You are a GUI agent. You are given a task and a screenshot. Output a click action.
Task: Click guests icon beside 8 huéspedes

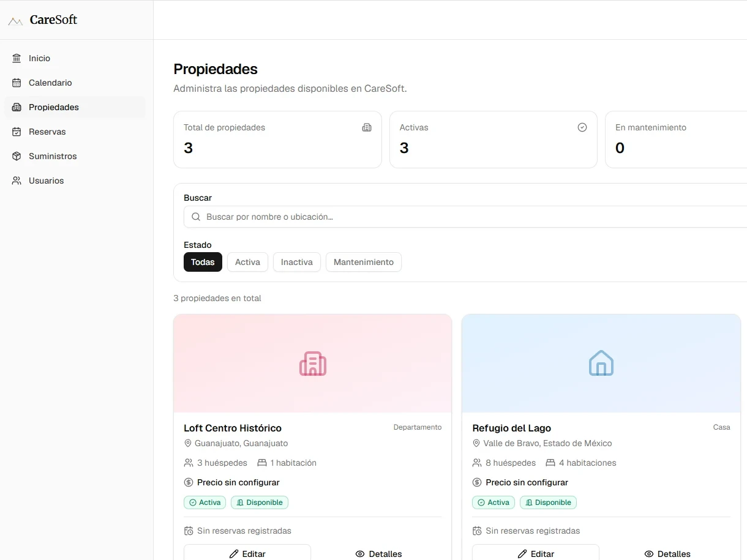[477, 463]
